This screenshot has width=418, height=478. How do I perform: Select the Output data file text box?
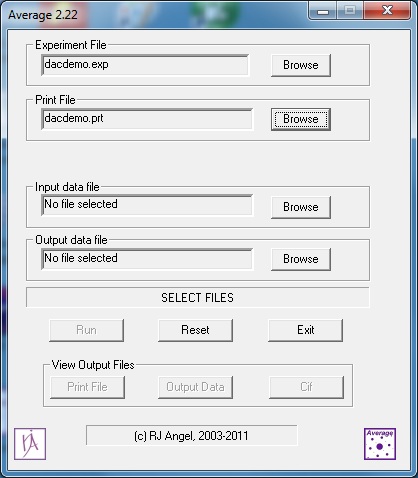[147, 259]
